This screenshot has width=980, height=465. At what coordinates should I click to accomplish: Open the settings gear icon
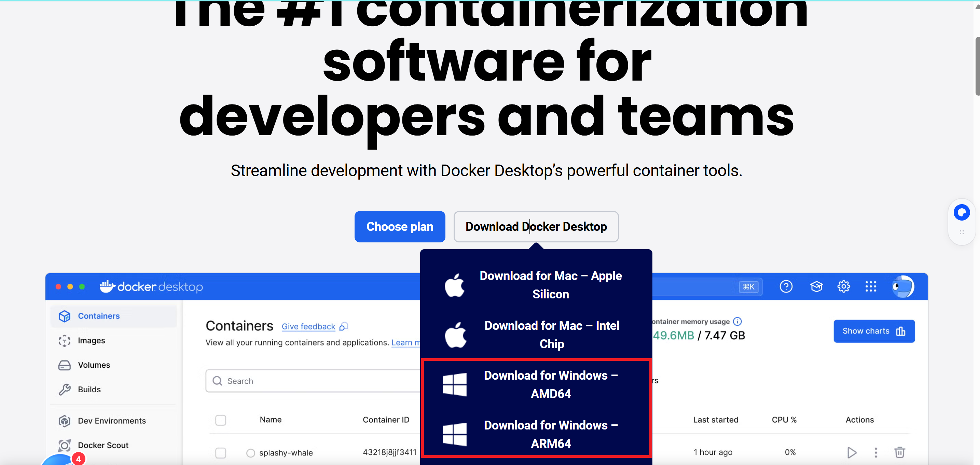pyautogui.click(x=843, y=286)
